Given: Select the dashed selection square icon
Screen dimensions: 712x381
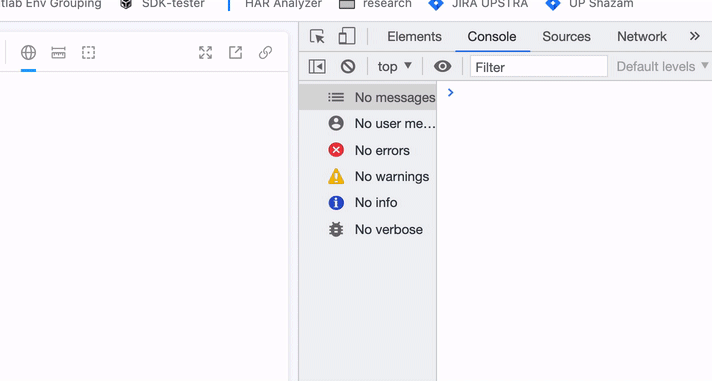Looking at the screenshot, I should pos(88,53).
